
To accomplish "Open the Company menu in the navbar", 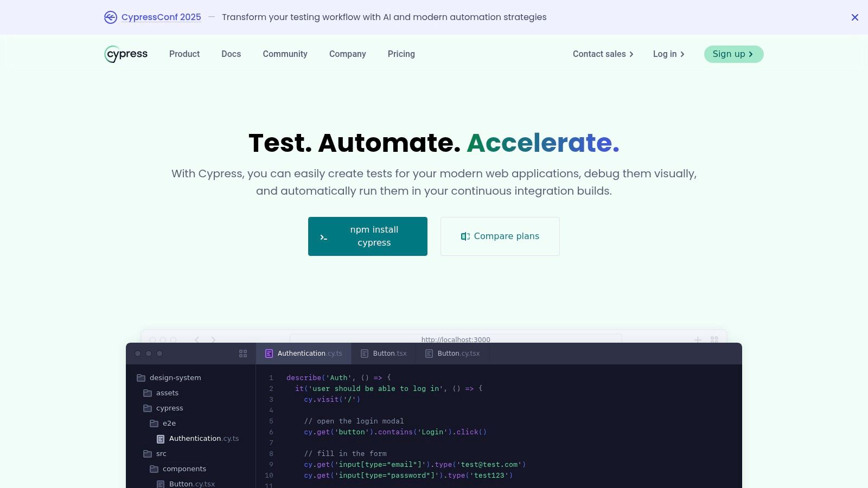I will pos(347,54).
